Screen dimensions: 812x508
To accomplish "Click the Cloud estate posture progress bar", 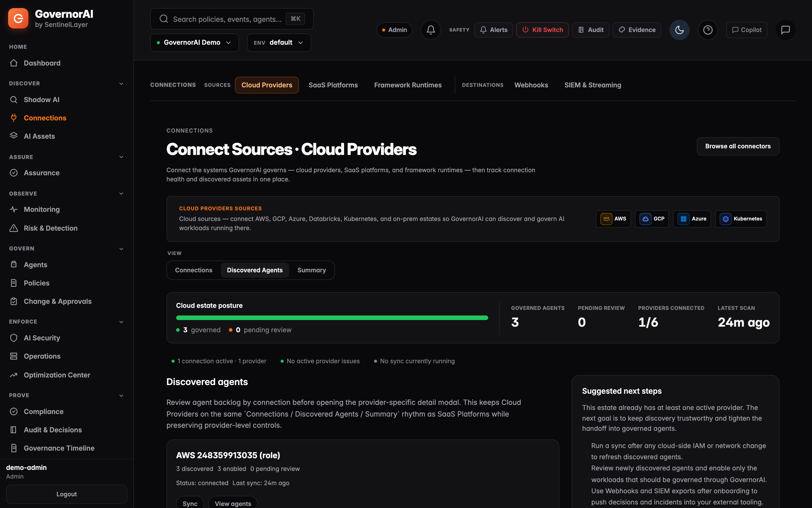I will pos(332,317).
